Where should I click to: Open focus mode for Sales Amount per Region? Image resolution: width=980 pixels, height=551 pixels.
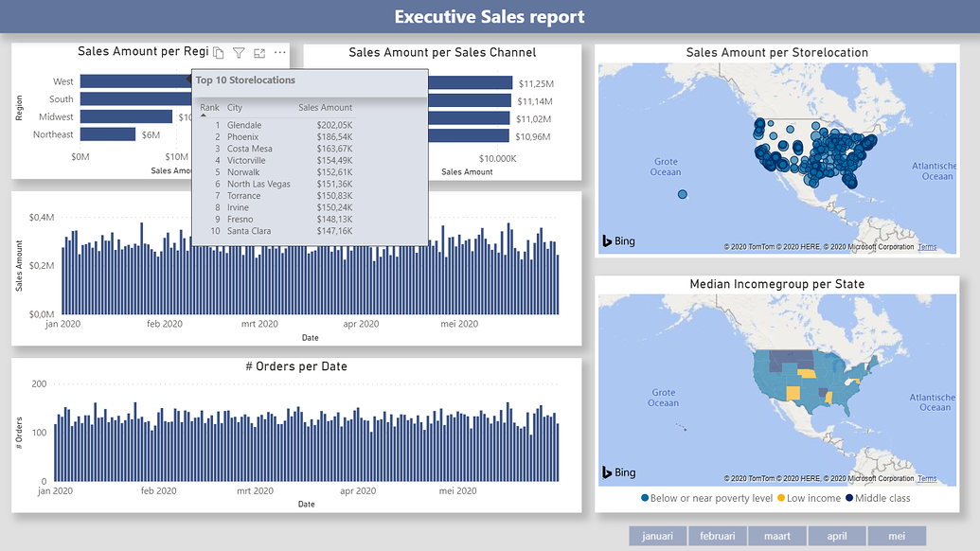point(259,54)
